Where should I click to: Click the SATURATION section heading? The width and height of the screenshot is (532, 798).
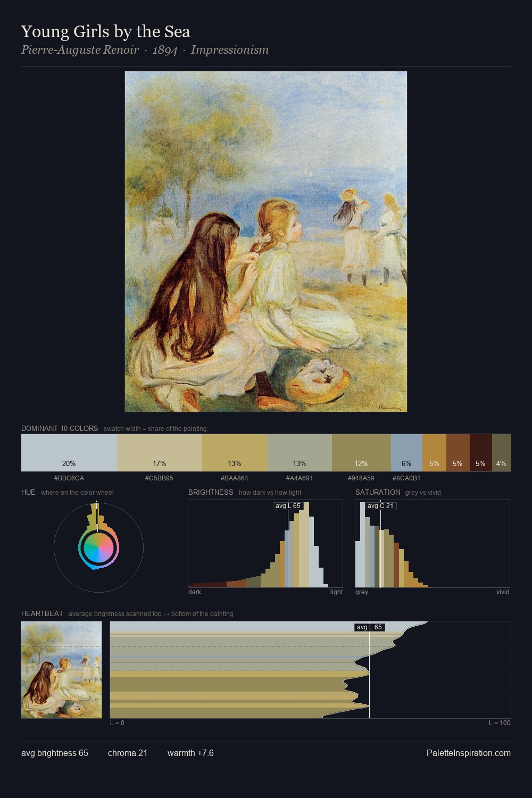click(378, 492)
